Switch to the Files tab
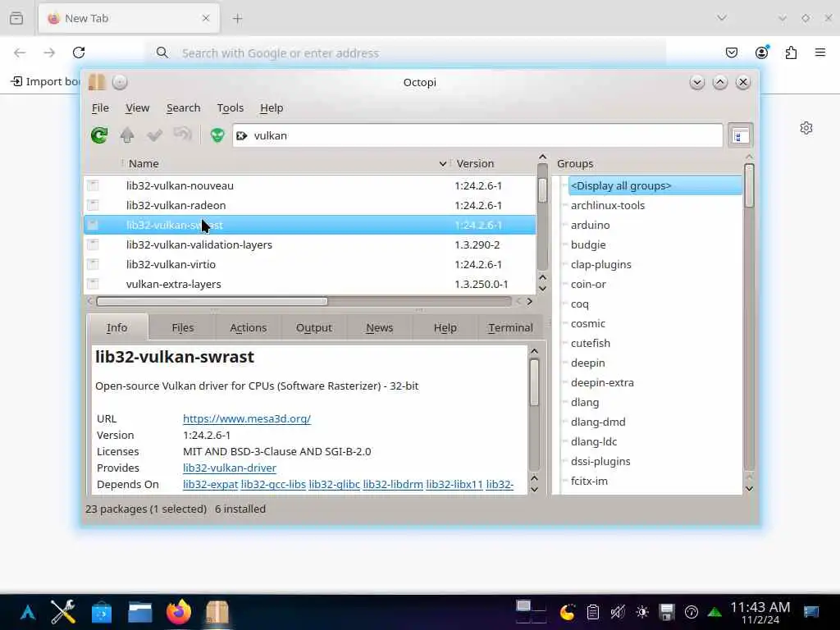Viewport: 840px width, 630px height. [183, 327]
